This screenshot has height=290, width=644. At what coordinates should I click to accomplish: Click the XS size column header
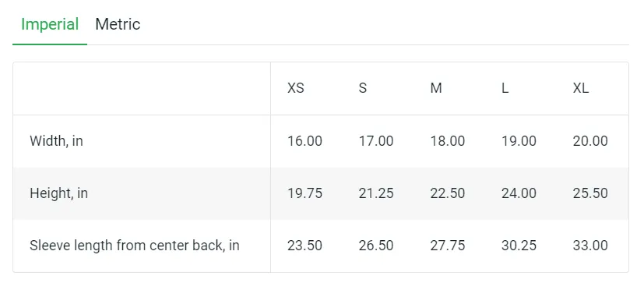(296, 88)
